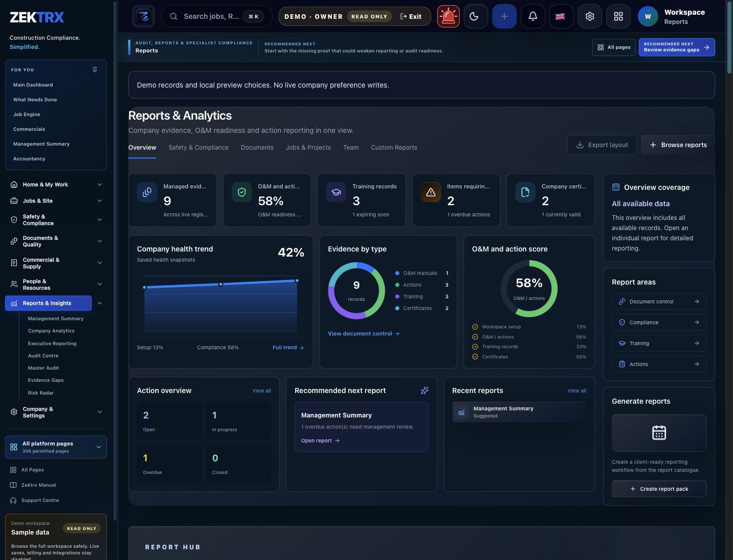
Task: Click the blue plus quick-add button
Action: click(x=504, y=16)
